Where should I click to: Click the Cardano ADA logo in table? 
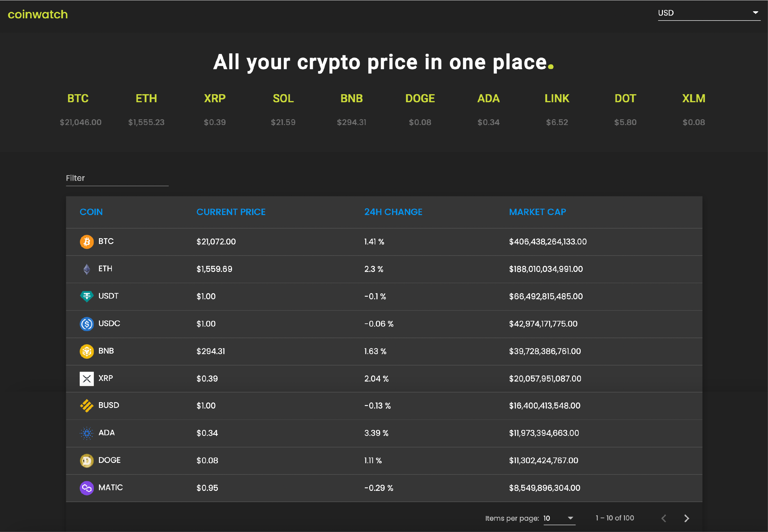pos(87,433)
